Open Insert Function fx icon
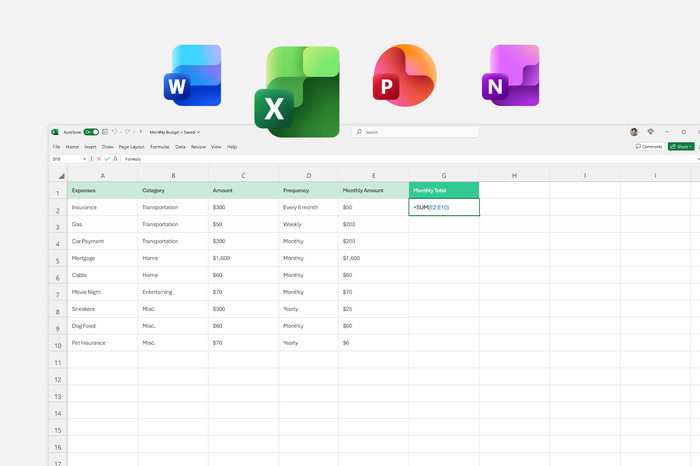Image resolution: width=700 pixels, height=466 pixels. [117, 159]
